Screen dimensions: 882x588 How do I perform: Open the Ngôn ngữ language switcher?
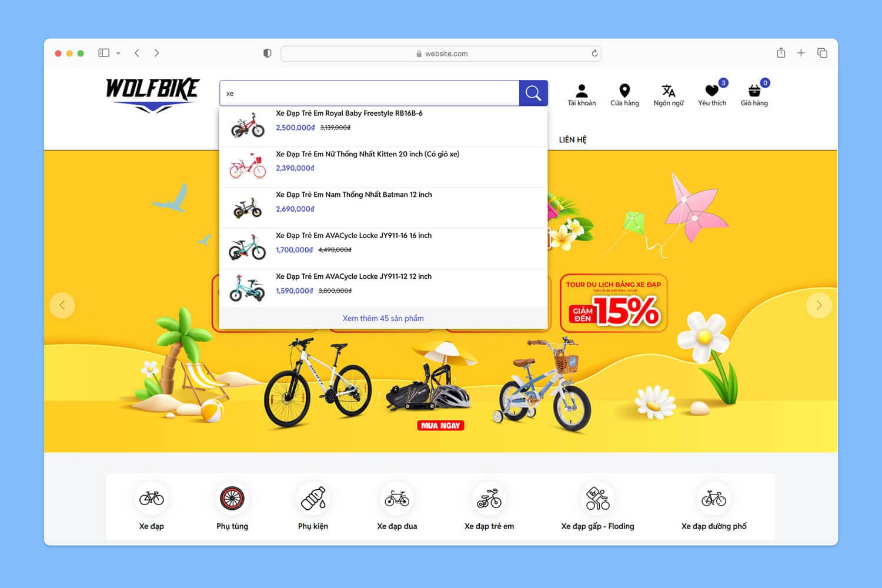[x=669, y=94]
